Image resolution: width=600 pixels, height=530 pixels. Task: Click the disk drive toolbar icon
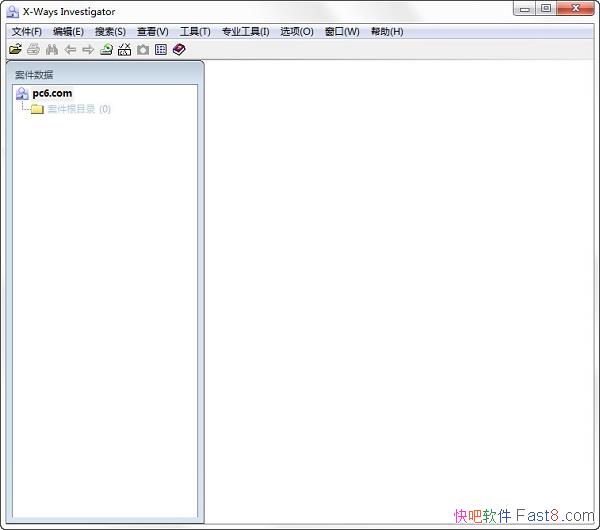pyautogui.click(x=106, y=49)
